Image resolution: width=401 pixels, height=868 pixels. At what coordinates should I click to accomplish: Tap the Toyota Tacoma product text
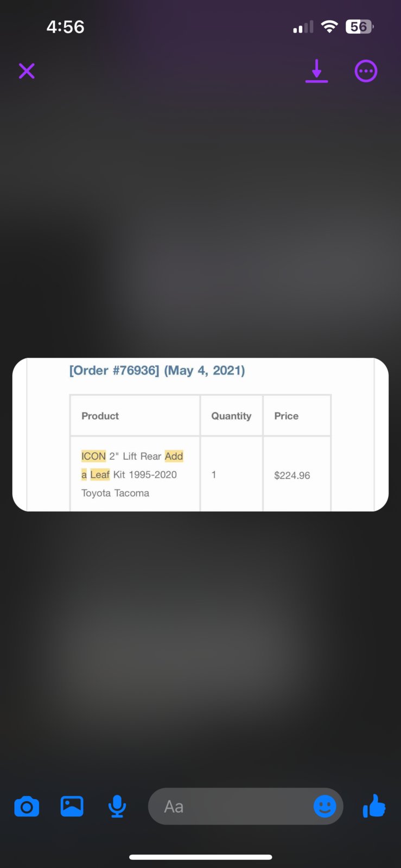[x=115, y=493]
